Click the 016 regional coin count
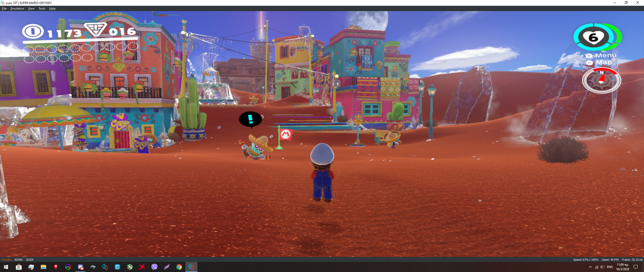This screenshot has width=644, height=272. click(123, 32)
